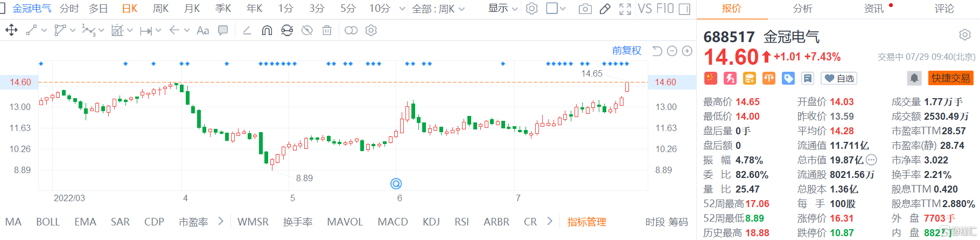Open the 评论 comments tab
980x240 pixels.
point(944,9)
